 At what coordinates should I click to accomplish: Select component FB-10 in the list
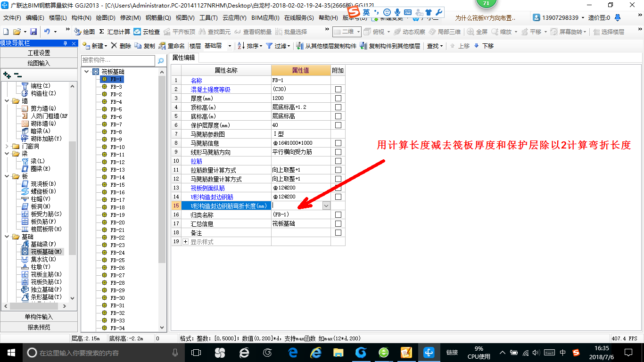click(117, 147)
